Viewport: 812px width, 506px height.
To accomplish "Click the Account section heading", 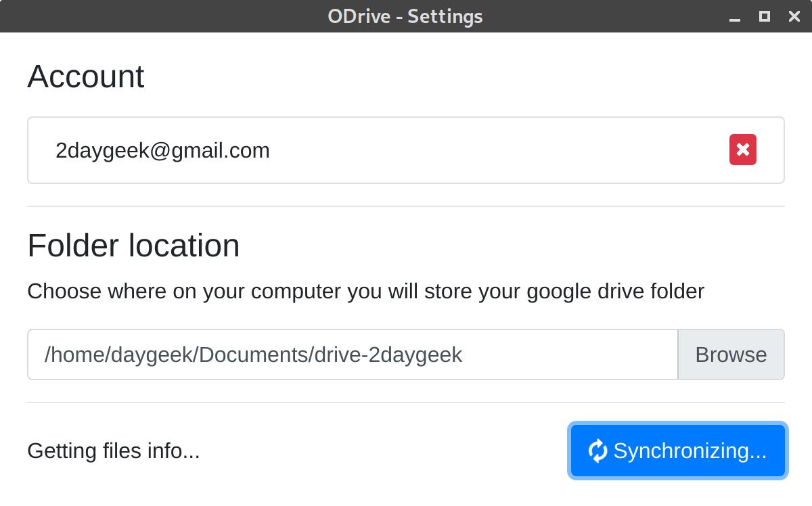I will (x=85, y=76).
